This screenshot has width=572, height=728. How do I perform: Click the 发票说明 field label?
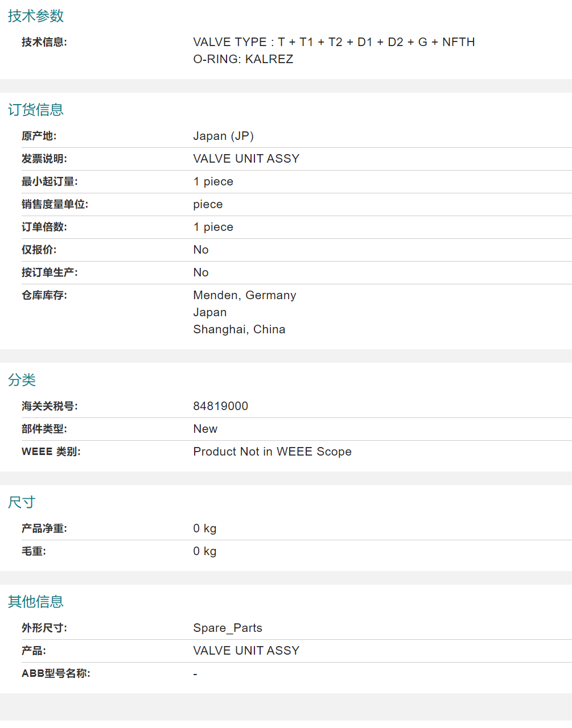coord(44,159)
